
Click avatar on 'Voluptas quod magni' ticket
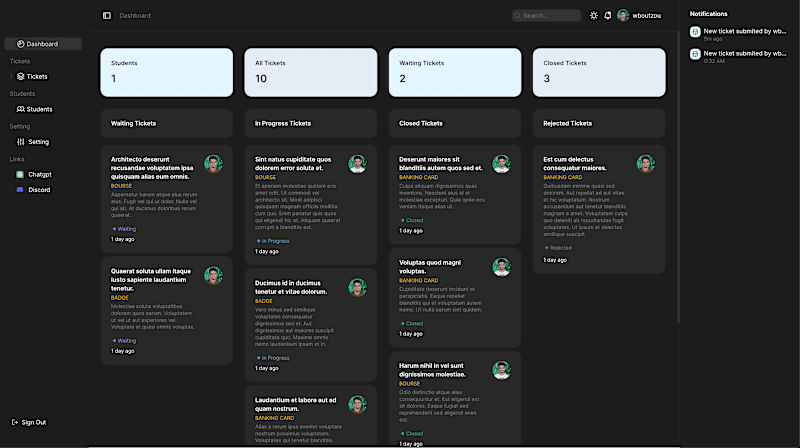502,267
